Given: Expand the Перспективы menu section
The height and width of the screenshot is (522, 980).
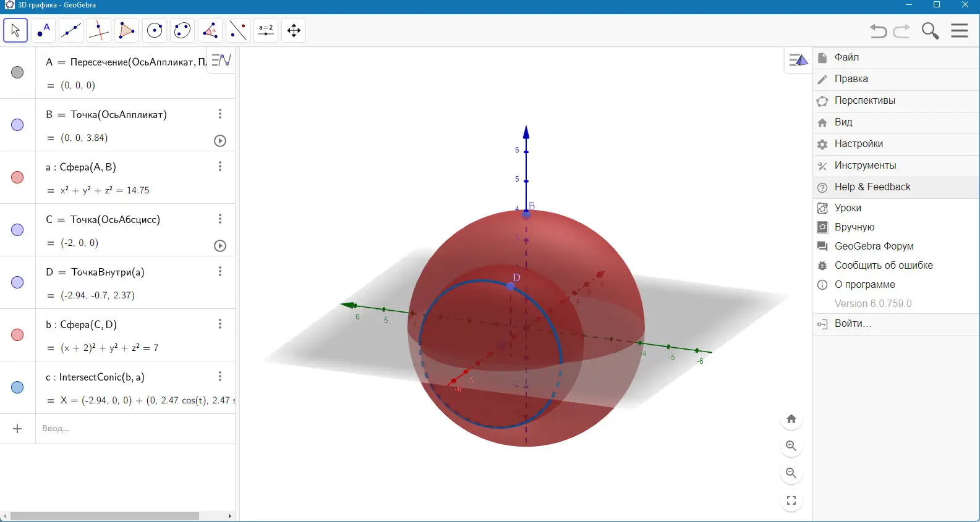Looking at the screenshot, I should point(896,101).
